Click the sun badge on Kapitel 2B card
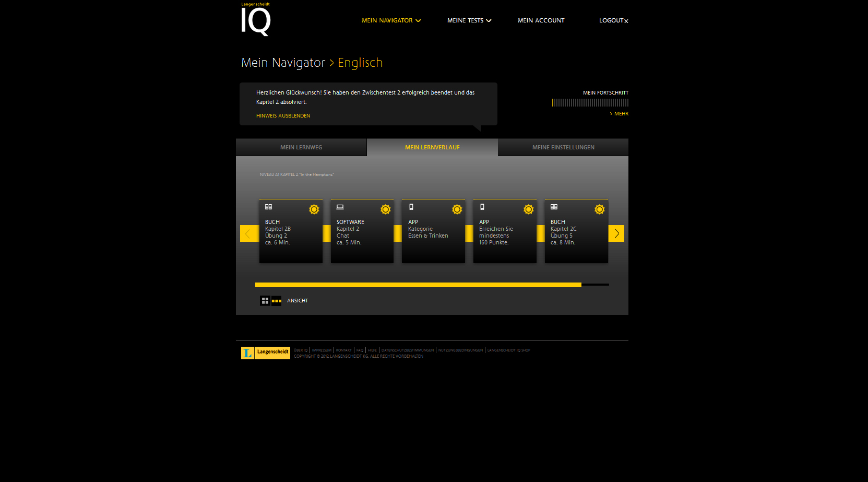 314,209
